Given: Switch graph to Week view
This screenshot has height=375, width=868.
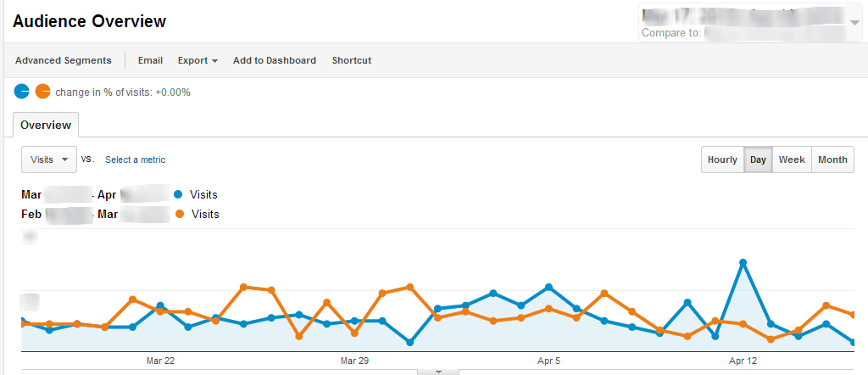Looking at the screenshot, I should point(792,160).
